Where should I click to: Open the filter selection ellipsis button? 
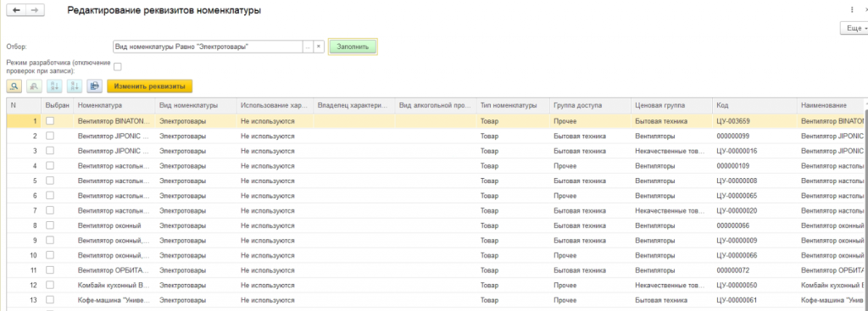click(308, 47)
